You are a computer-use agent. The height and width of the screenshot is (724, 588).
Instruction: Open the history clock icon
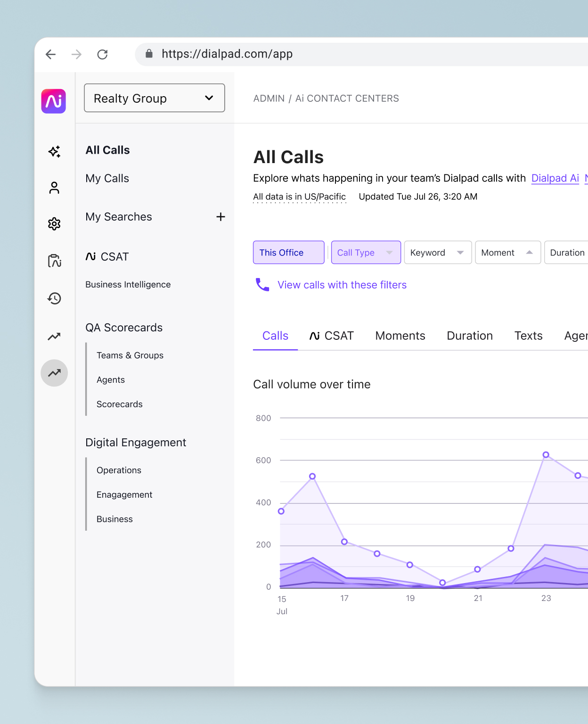tap(54, 298)
